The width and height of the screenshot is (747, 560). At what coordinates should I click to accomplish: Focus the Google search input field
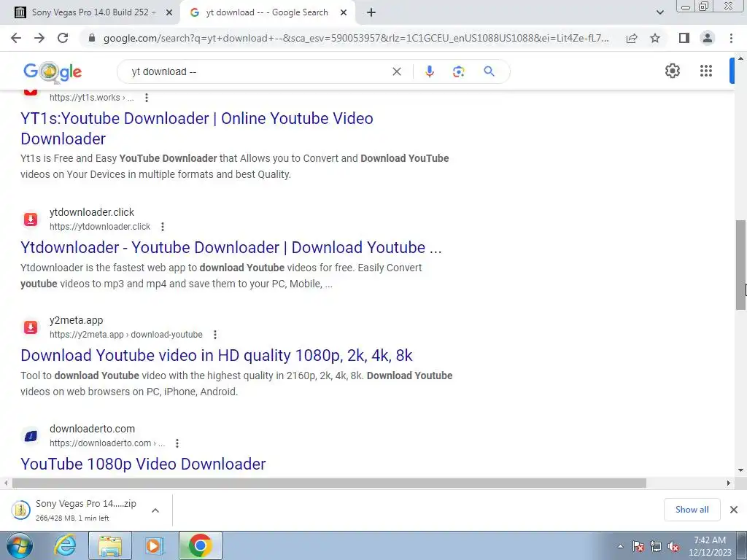[258, 71]
